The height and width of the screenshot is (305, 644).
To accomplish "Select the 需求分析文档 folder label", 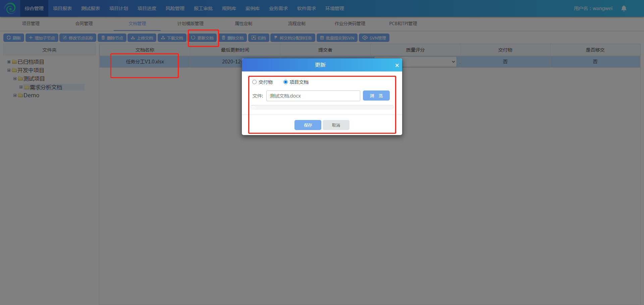I will coord(46,87).
